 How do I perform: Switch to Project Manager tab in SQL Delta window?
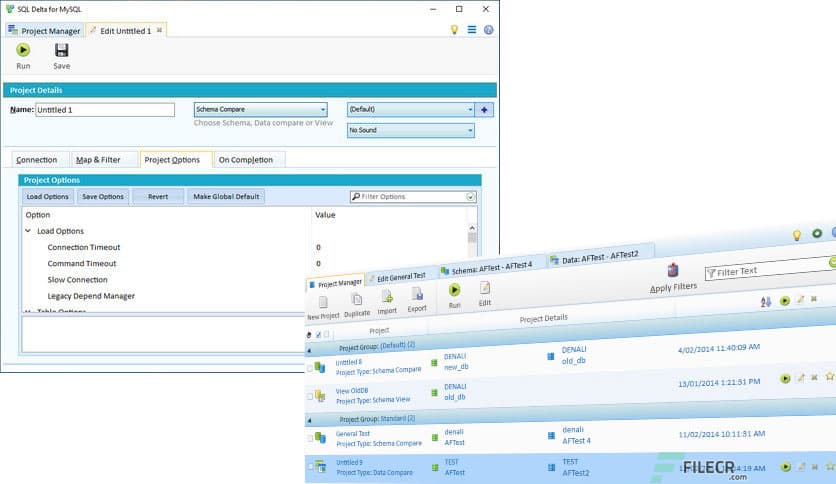tap(44, 31)
